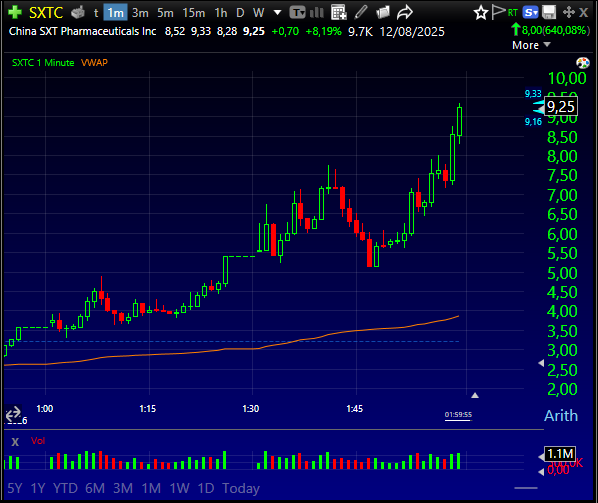Click the arrow marker left of 0,00
The image size is (598, 503).
click(541, 472)
